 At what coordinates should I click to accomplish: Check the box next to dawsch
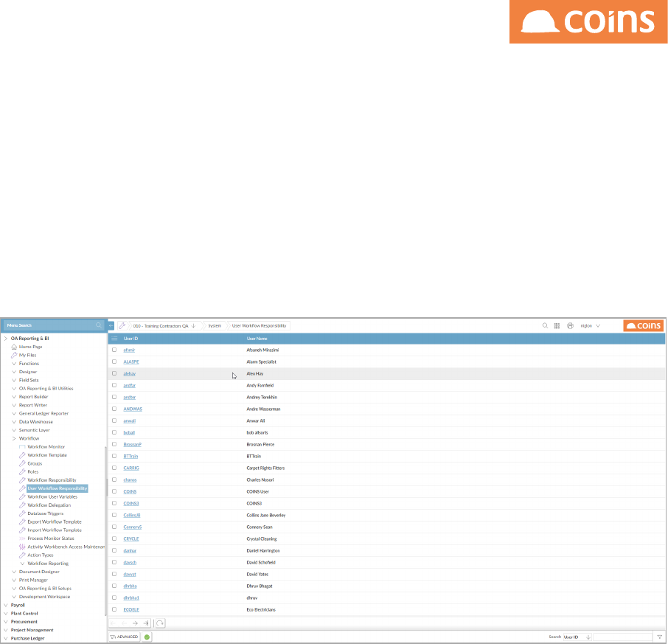tap(114, 562)
